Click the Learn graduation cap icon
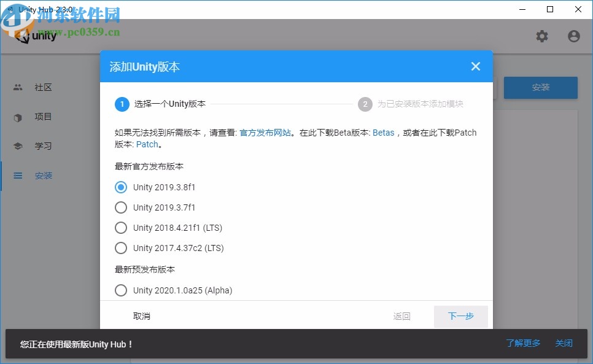 (x=18, y=146)
